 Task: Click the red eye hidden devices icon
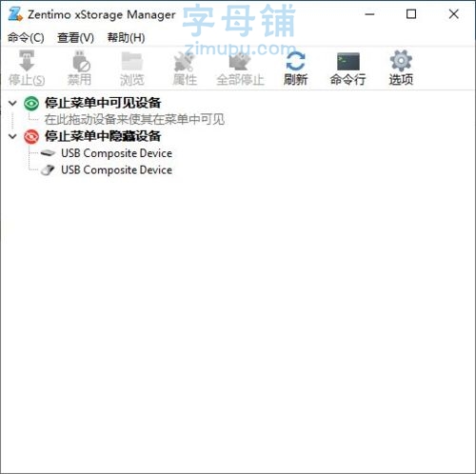coord(31,137)
